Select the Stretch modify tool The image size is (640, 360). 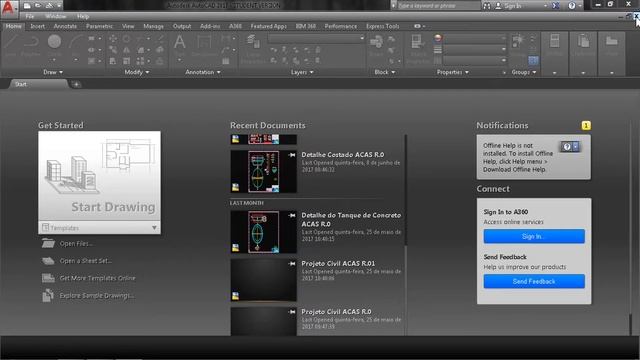click(113, 61)
